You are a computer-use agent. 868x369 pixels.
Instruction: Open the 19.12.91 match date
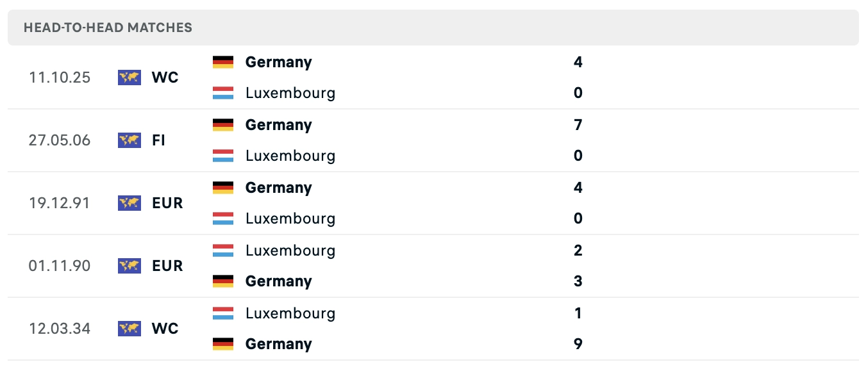pos(60,203)
